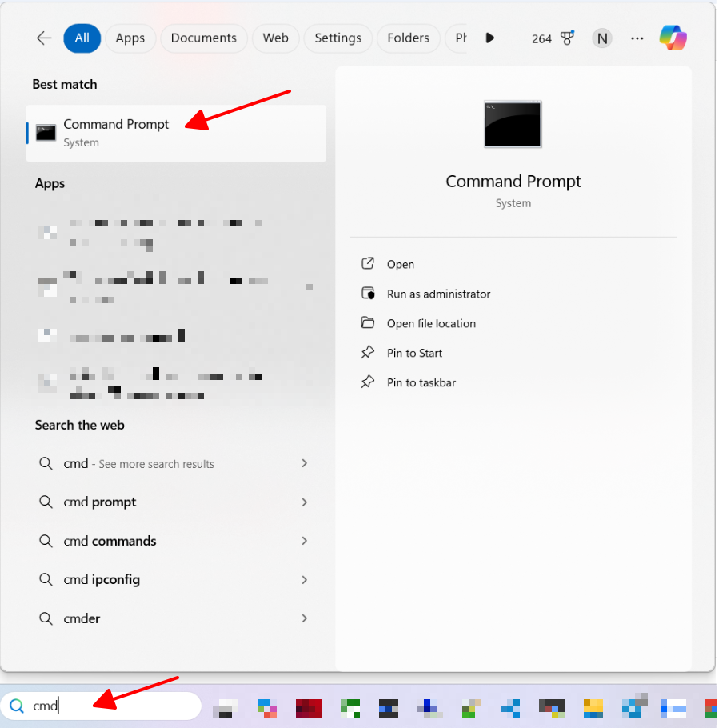
Task: Click the Open external-link icon
Action: tap(368, 264)
